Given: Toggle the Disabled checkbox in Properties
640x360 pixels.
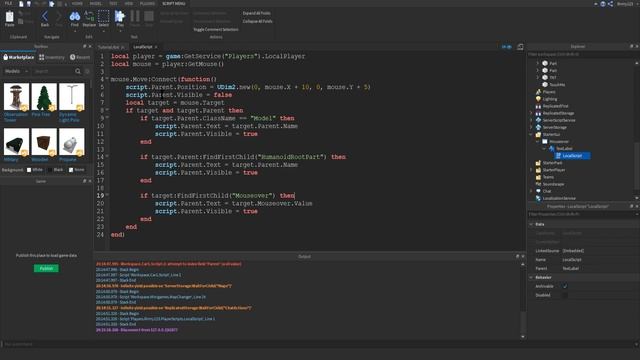Looking at the screenshot, I should point(565,295).
